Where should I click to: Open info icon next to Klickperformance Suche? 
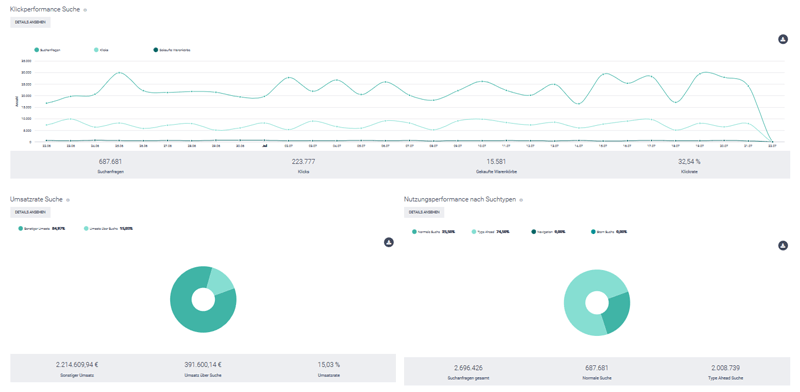[x=85, y=10]
